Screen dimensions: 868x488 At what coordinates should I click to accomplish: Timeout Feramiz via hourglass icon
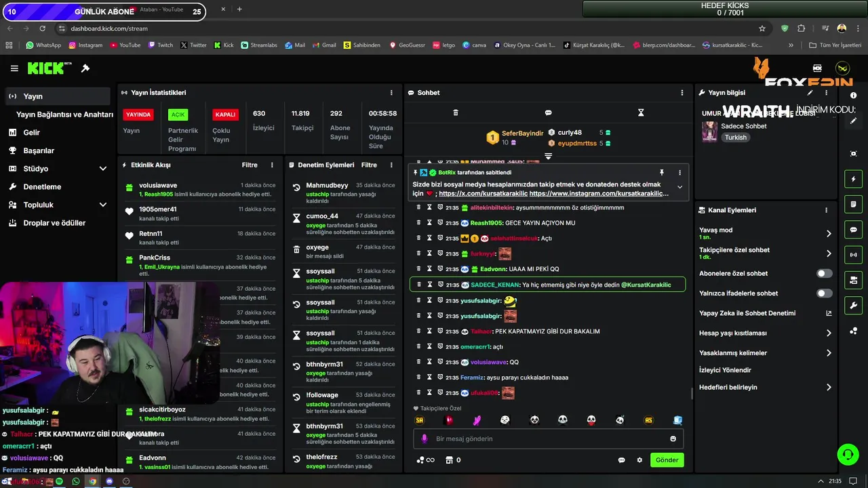(x=429, y=378)
